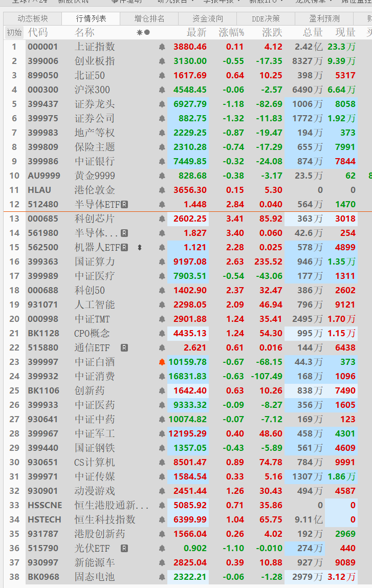Viewport: 372px width, 588px height.
Task: Open the DDE决策 tab
Action: pos(266,19)
